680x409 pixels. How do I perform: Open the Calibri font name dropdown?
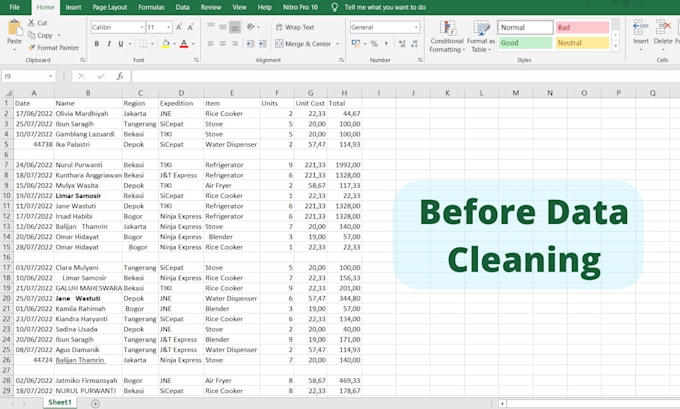(142, 27)
